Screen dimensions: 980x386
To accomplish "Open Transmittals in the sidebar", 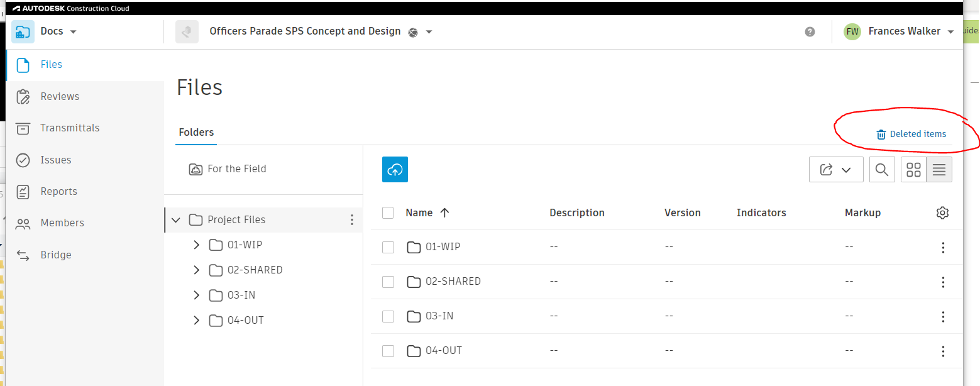I will click(70, 128).
